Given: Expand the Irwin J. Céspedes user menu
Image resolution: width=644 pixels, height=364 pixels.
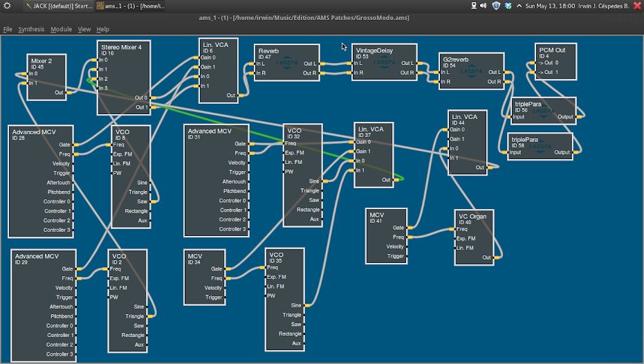Looking at the screenshot, I should pos(602,6).
